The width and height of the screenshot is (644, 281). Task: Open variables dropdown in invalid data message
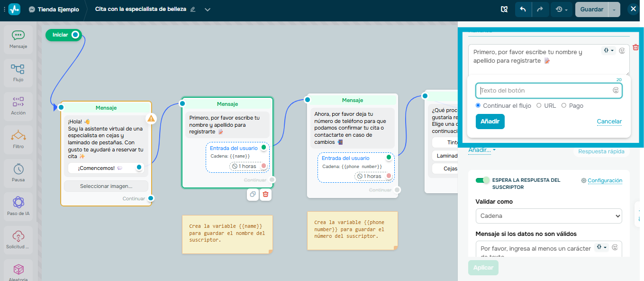pos(601,247)
